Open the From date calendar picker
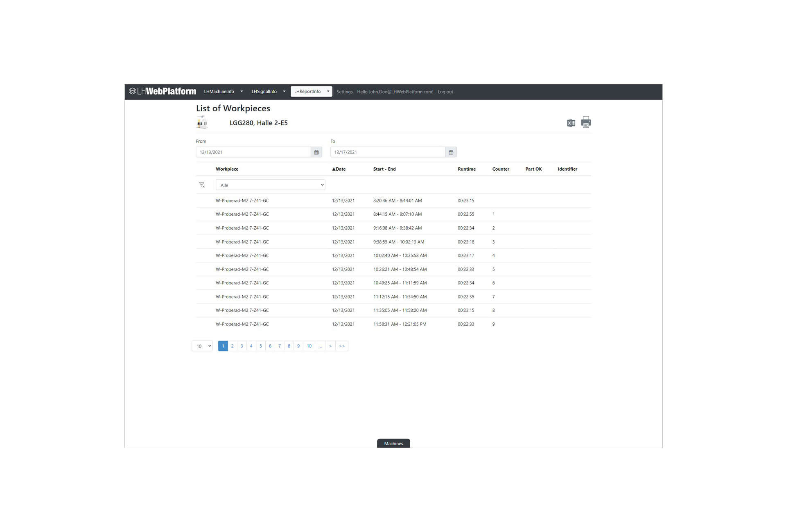This screenshot has height=532, width=786. (316, 152)
